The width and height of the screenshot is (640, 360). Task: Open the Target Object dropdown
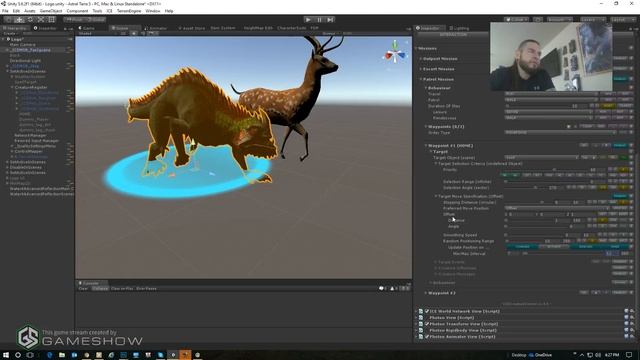pos(542,158)
